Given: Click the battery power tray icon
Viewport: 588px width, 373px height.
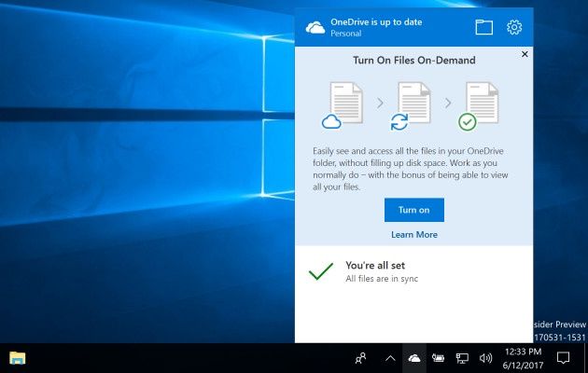Looking at the screenshot, I should [x=438, y=358].
